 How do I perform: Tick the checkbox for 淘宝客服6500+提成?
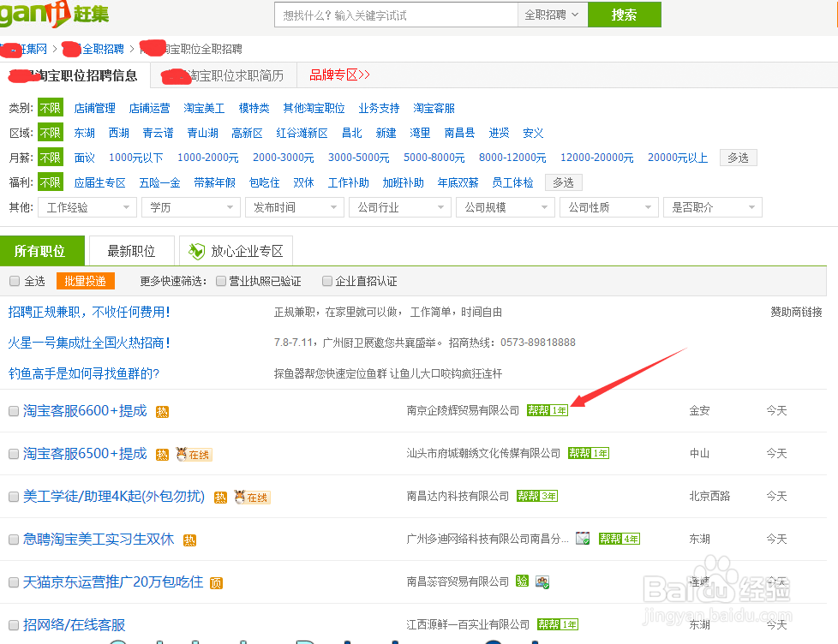point(14,454)
